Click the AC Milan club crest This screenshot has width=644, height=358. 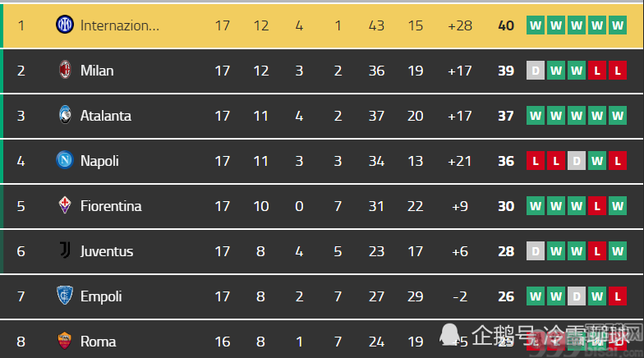coord(64,70)
